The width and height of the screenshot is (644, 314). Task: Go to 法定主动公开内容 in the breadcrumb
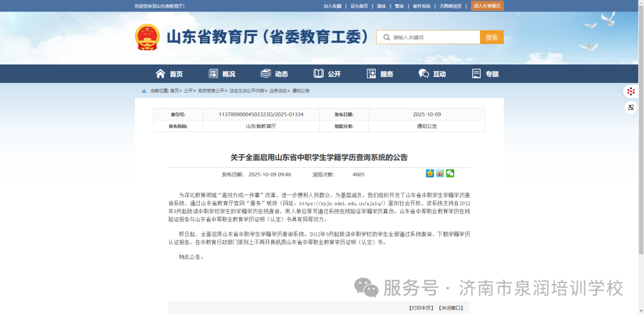pos(247,91)
